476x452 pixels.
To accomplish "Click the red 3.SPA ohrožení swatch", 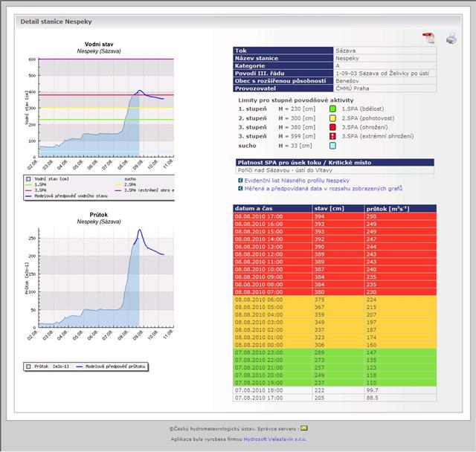I will [x=332, y=127].
